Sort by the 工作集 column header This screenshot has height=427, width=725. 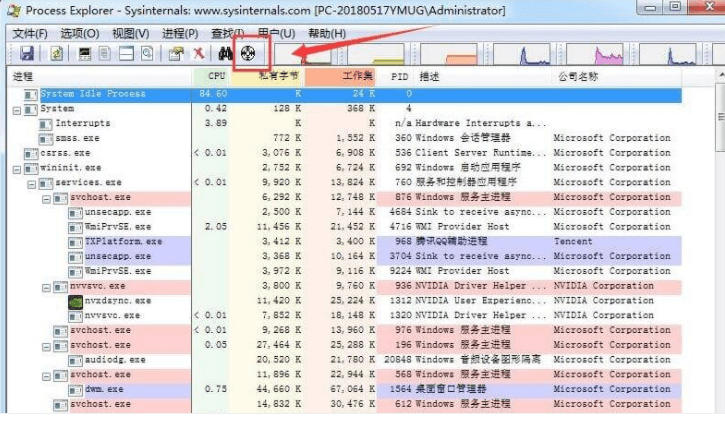tap(340, 77)
